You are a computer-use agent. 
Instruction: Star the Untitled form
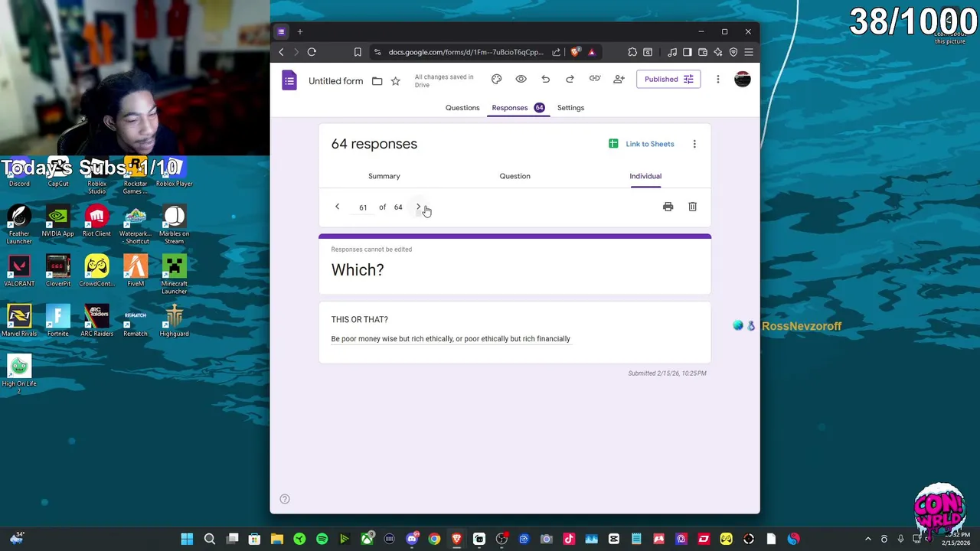click(395, 81)
